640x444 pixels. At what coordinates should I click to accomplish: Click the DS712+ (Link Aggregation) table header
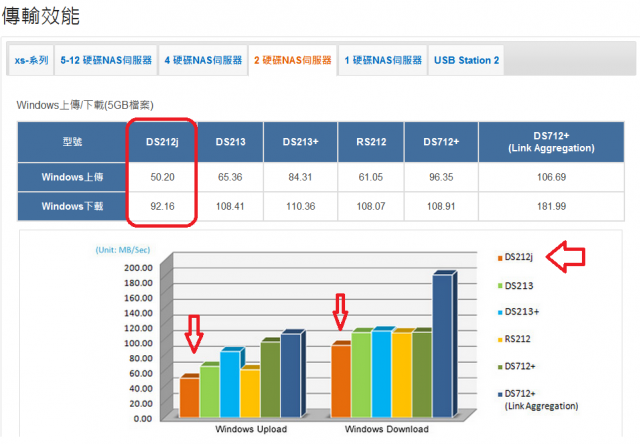tap(551, 142)
